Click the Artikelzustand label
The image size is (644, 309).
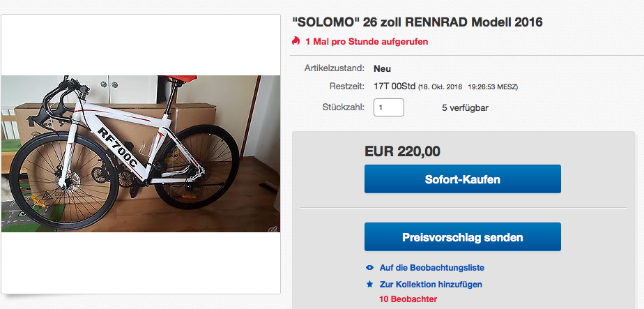[334, 68]
